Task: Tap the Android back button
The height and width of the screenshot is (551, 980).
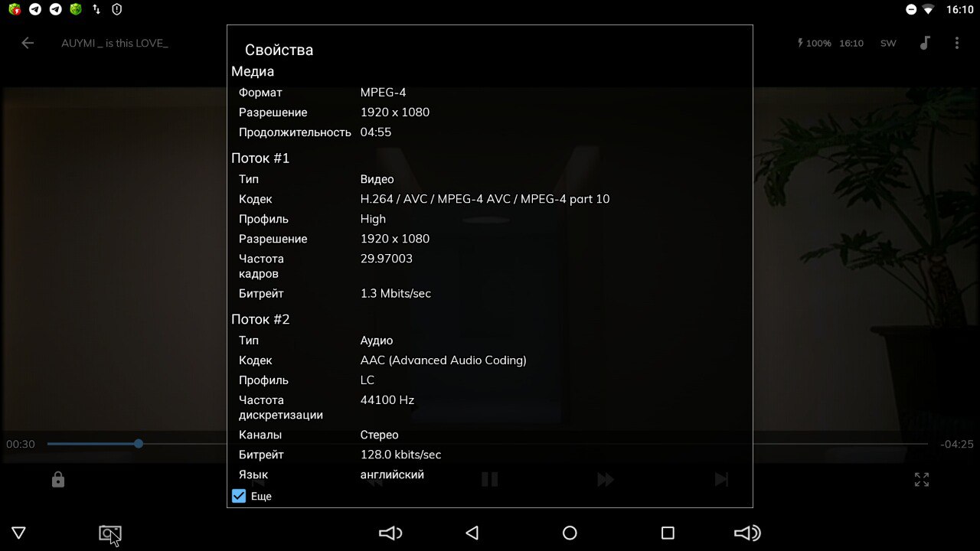Action: click(472, 533)
